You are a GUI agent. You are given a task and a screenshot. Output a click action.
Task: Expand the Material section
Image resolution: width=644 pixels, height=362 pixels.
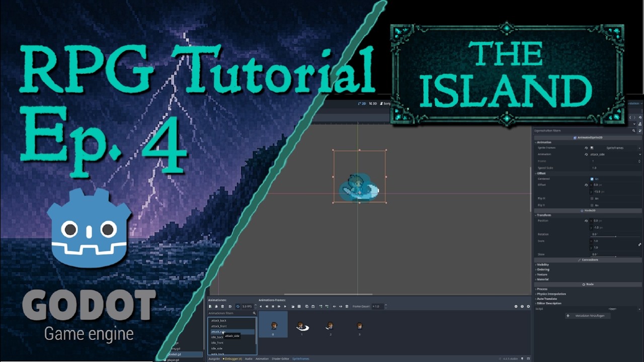tap(542, 279)
